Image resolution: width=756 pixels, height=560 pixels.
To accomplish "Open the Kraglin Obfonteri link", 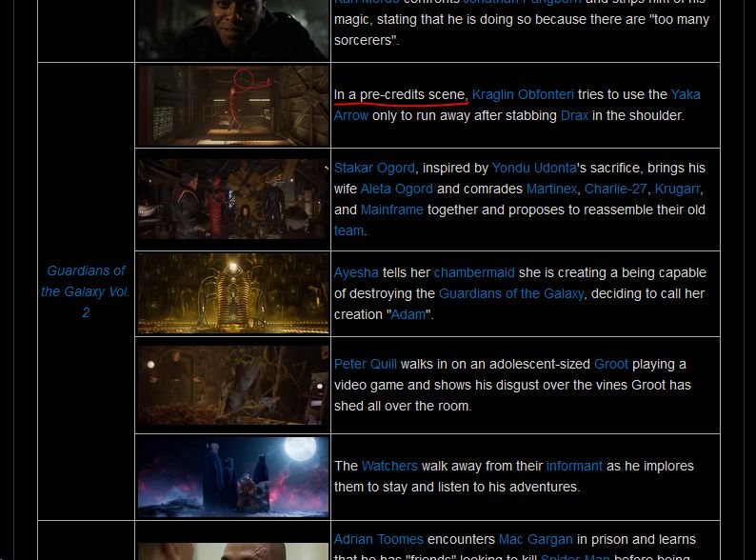I will pos(523,94).
